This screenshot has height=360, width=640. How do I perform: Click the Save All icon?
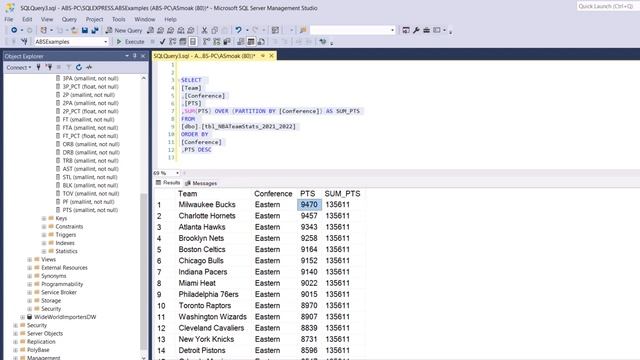pyautogui.click(x=95, y=30)
